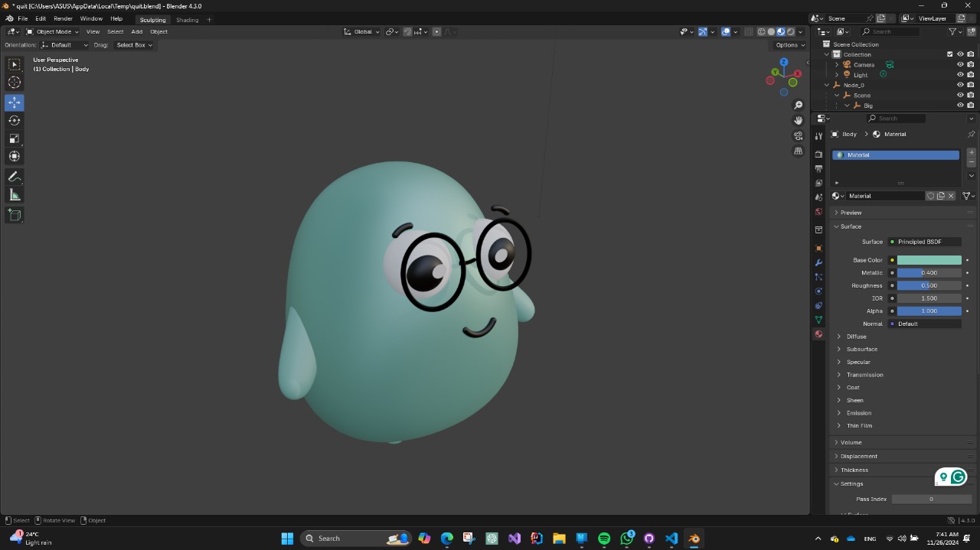Switch to the Shading workspace tab

click(x=187, y=19)
